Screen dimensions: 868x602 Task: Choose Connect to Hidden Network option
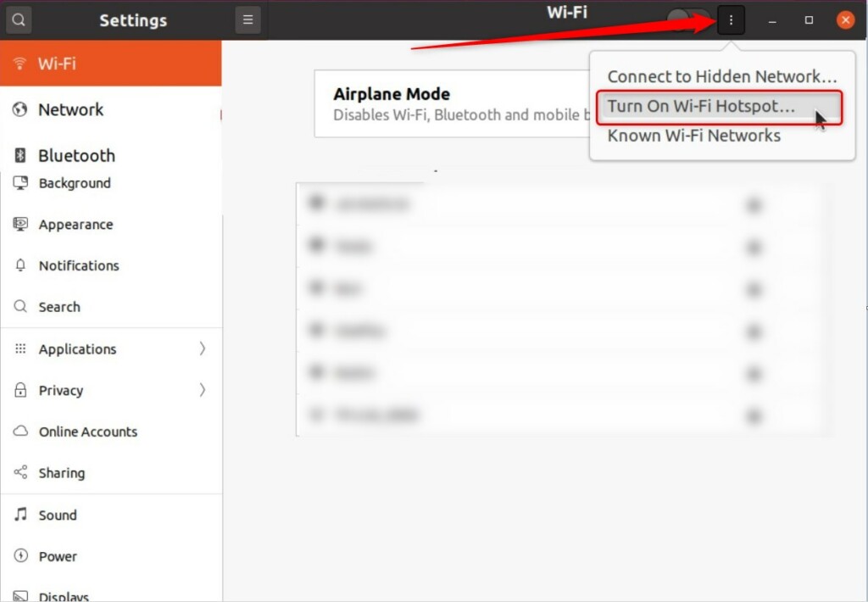click(722, 76)
